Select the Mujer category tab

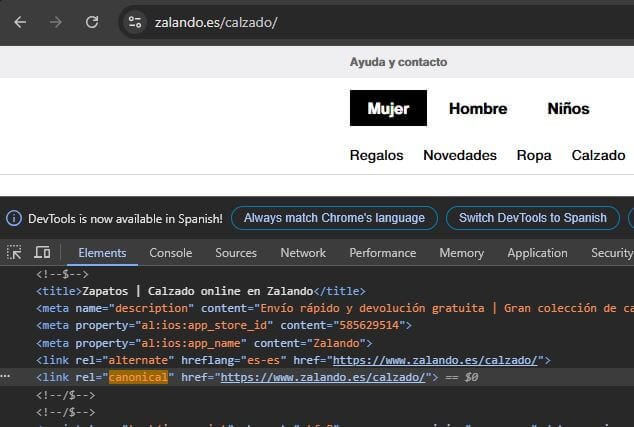point(388,108)
